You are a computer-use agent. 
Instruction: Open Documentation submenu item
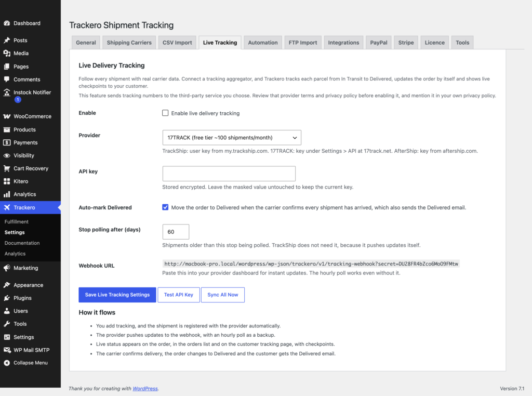click(x=22, y=243)
